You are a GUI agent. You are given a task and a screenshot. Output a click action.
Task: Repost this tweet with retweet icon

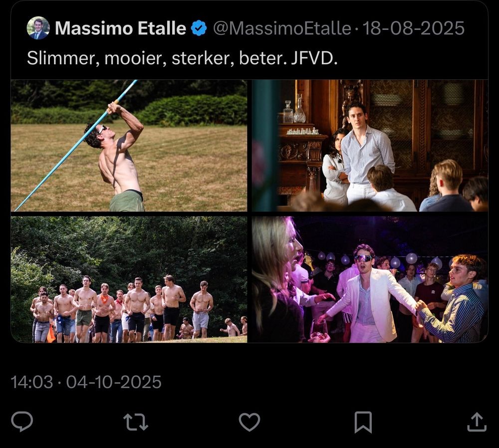click(x=136, y=422)
